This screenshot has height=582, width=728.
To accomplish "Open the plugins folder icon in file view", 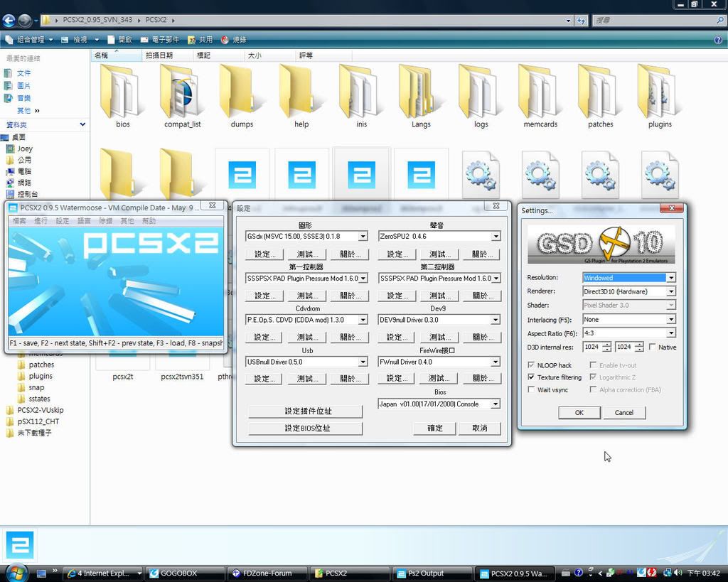I will click(x=659, y=96).
